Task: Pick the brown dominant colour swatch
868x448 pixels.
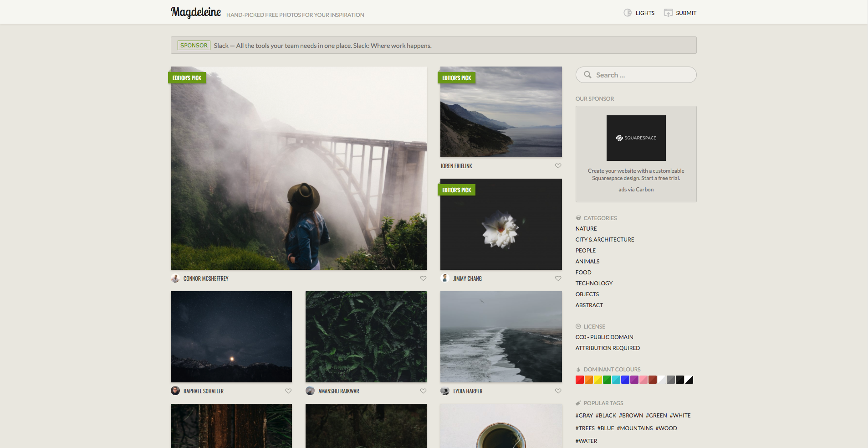Action: coord(653,380)
